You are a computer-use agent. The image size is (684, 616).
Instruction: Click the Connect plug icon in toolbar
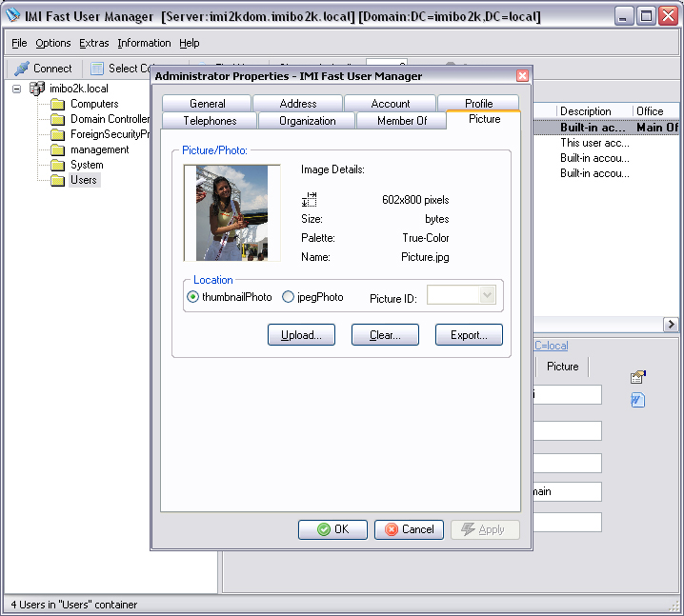pyautogui.click(x=21, y=69)
